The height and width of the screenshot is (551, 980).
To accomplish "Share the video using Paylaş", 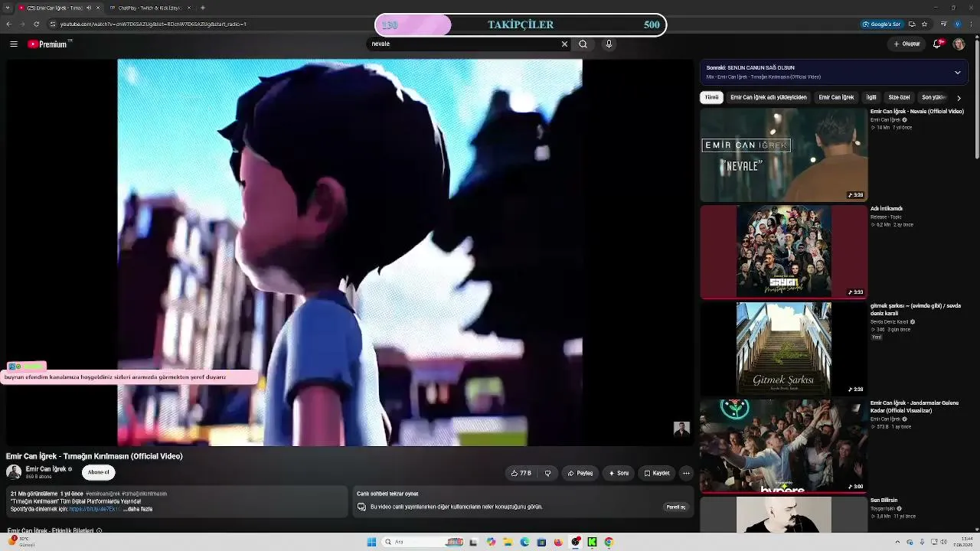I will tap(580, 473).
